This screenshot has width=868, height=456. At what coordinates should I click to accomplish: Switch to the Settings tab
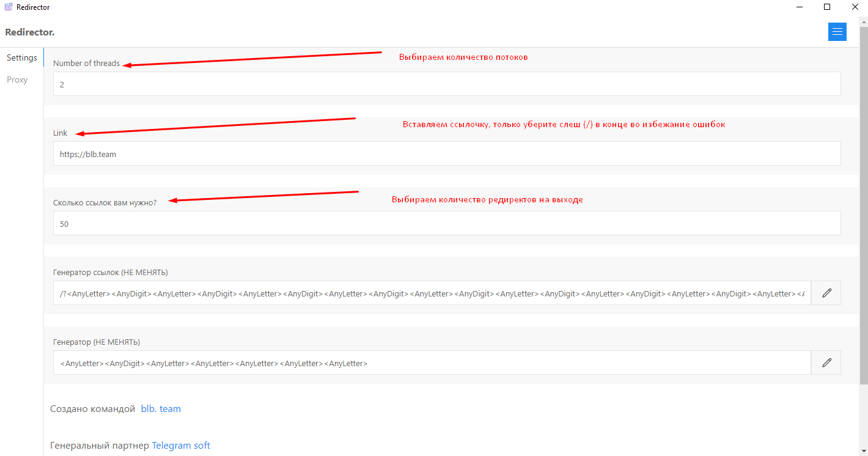click(x=22, y=57)
